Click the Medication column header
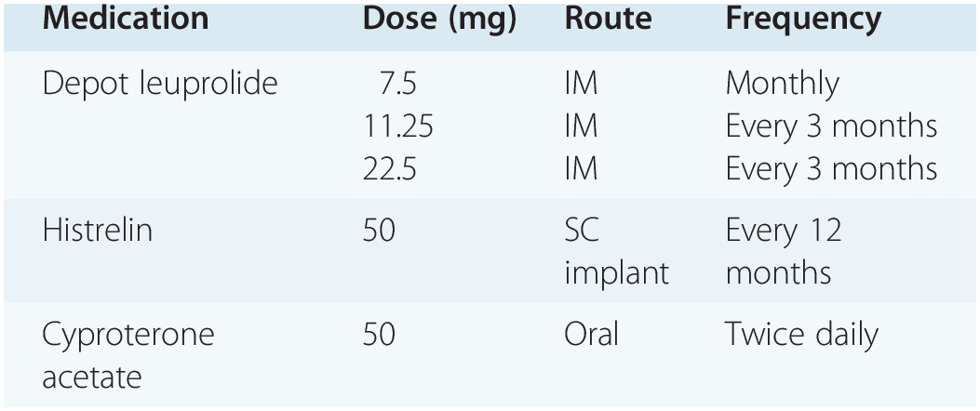 point(125,20)
